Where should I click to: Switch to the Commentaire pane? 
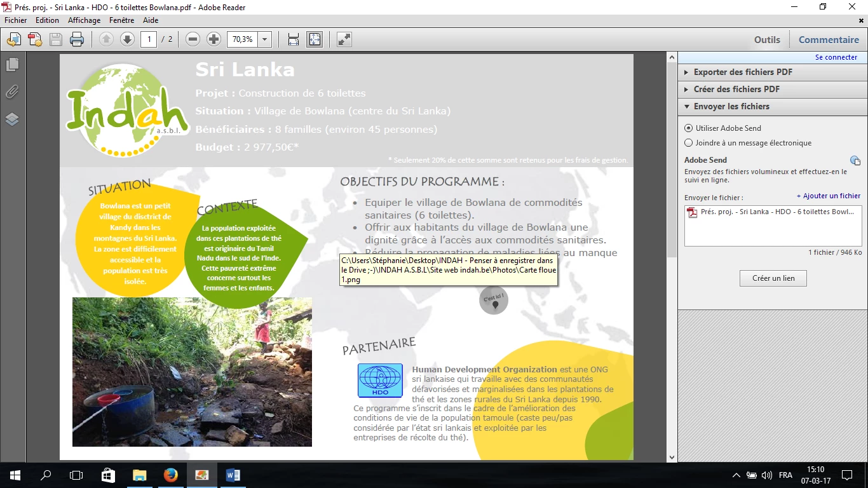click(829, 39)
